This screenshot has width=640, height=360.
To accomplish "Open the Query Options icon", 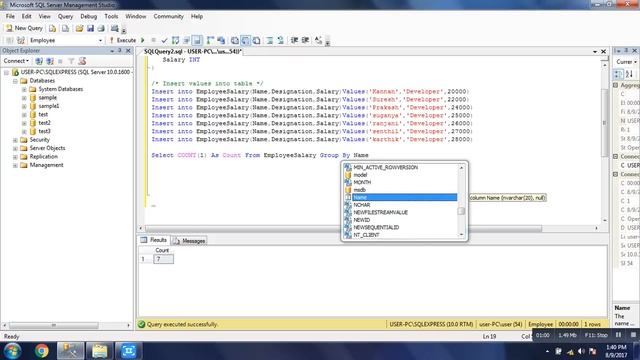I will (187, 40).
